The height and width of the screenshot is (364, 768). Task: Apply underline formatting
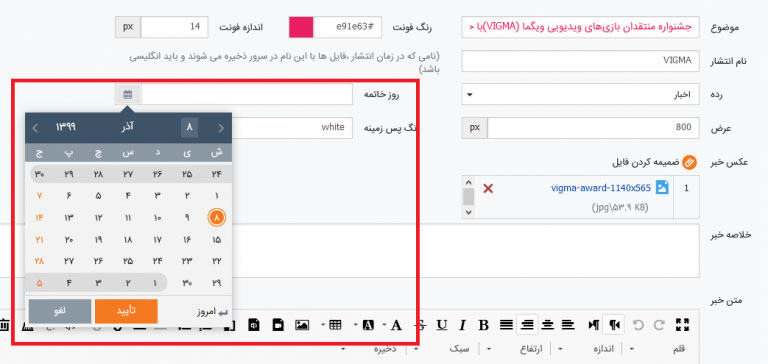click(x=442, y=325)
